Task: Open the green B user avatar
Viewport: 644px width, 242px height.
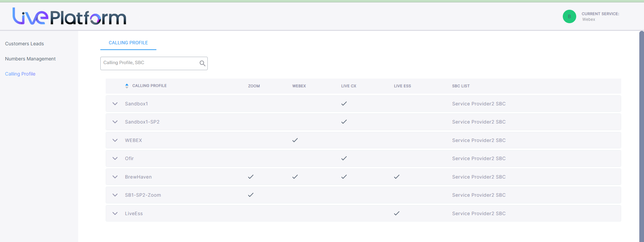Action: (569, 16)
